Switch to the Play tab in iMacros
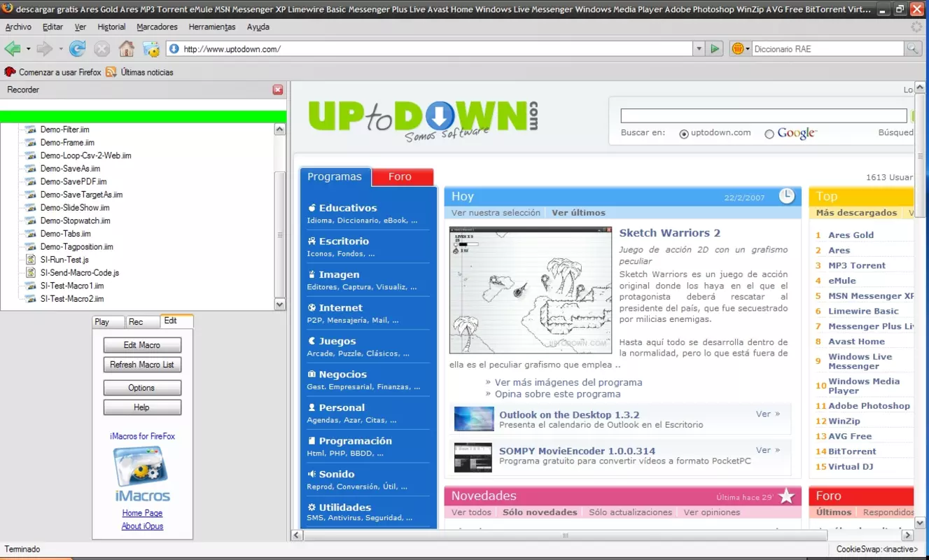929x560 pixels. tap(109, 322)
